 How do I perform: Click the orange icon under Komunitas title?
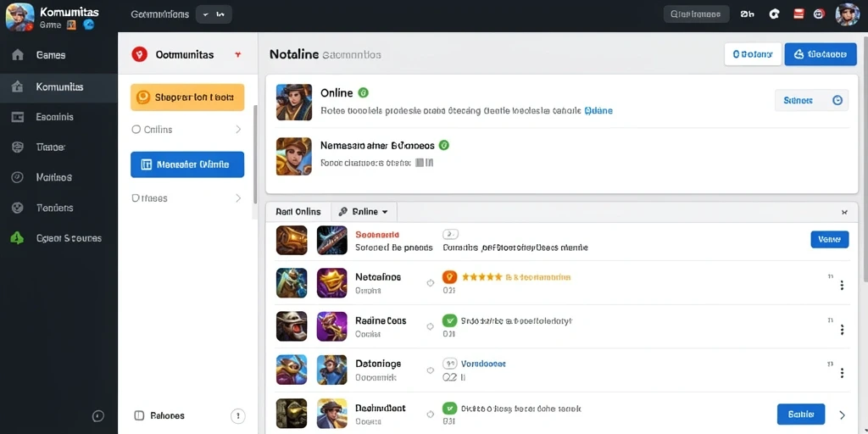tap(71, 25)
